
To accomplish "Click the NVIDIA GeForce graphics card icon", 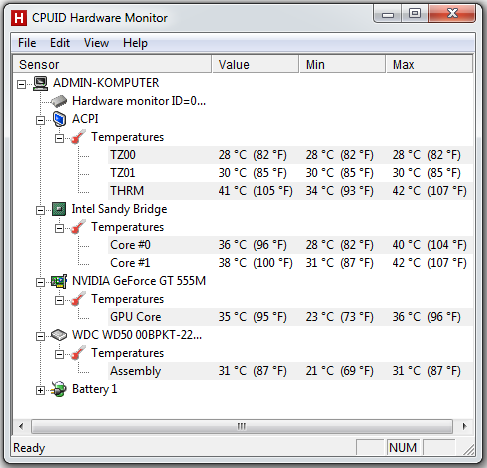I will pyautogui.click(x=59, y=281).
